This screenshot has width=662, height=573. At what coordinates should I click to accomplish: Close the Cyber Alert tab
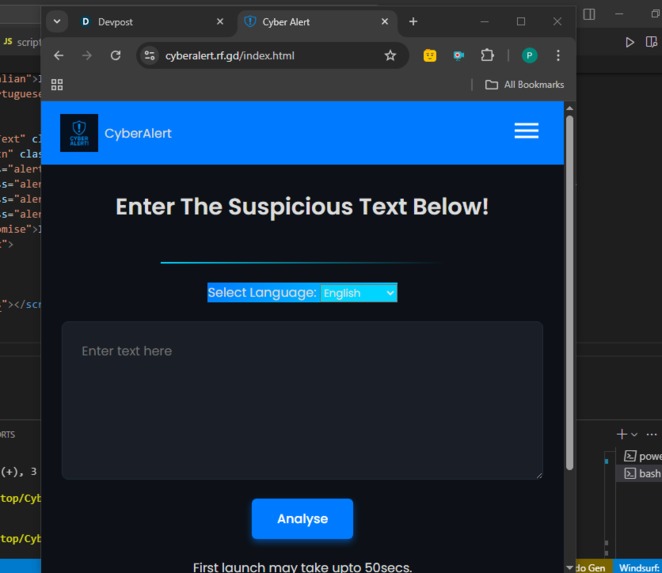pyautogui.click(x=385, y=22)
